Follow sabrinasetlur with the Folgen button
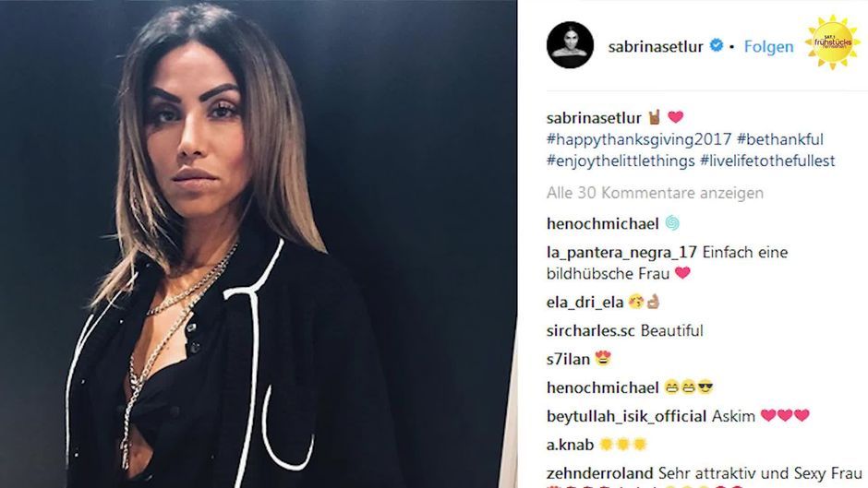This screenshot has width=868, height=488. point(768,46)
